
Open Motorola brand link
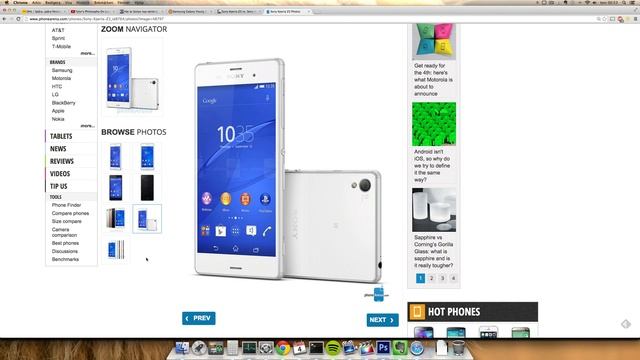61,78
